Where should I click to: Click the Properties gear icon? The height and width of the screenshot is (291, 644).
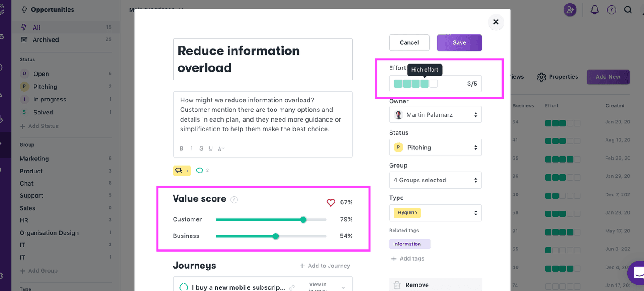point(541,77)
